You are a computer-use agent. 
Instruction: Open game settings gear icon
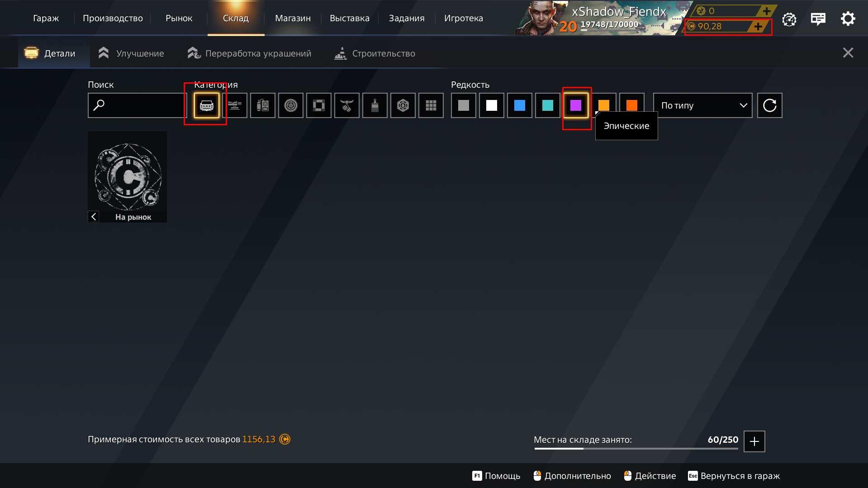point(848,19)
